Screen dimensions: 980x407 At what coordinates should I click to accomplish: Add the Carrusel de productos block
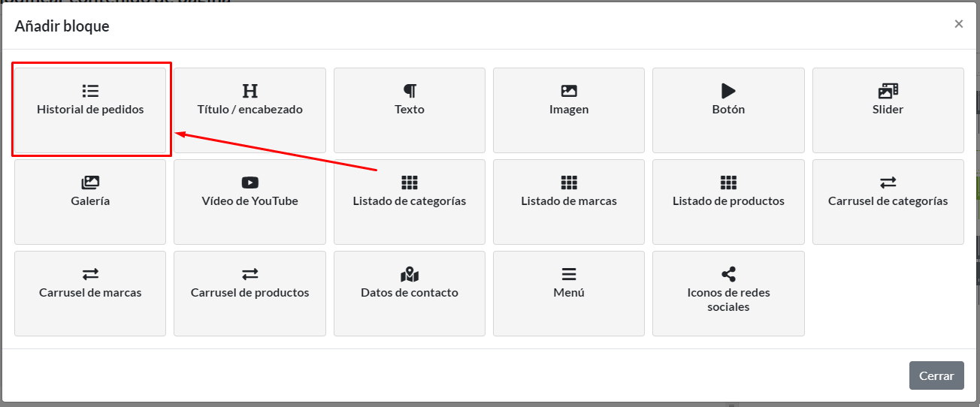click(x=250, y=293)
